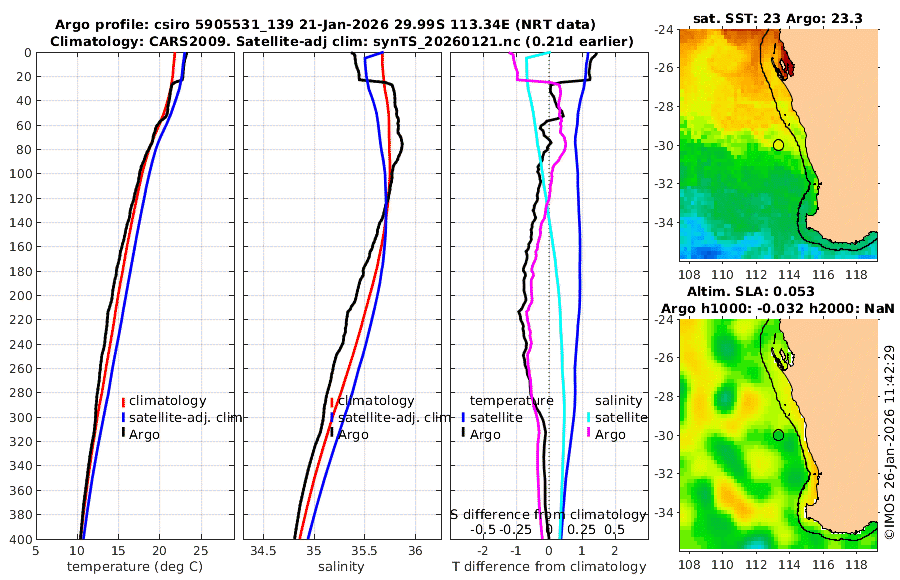Click the Climatology CARS2009 subtitle line
This screenshot has width=900, height=580.
[x=342, y=41]
